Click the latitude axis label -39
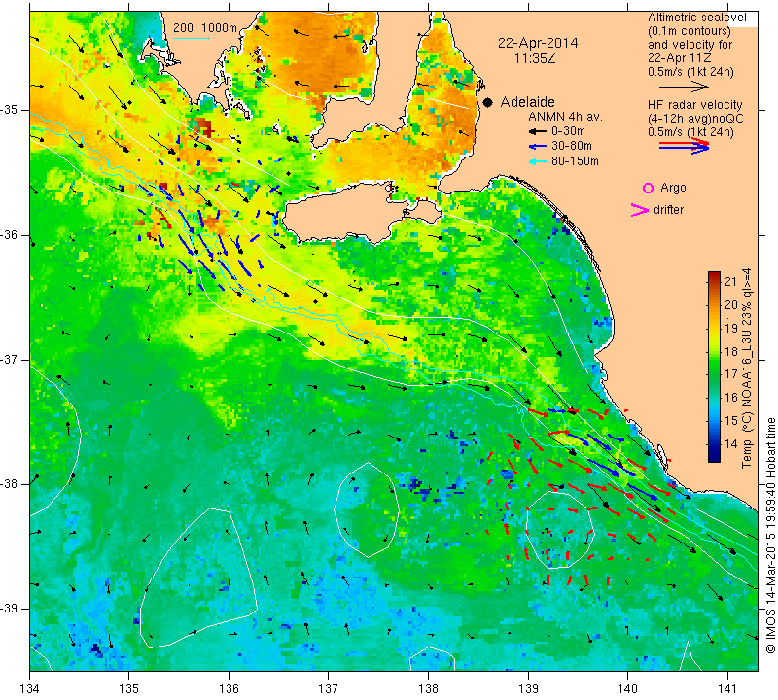 [9, 609]
